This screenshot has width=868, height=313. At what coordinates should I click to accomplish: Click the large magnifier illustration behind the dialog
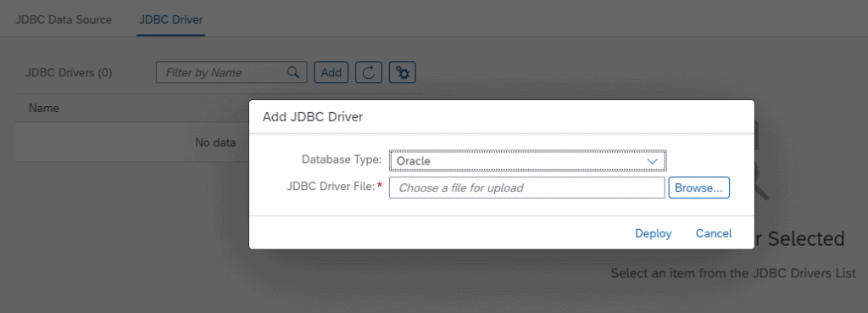click(x=762, y=166)
